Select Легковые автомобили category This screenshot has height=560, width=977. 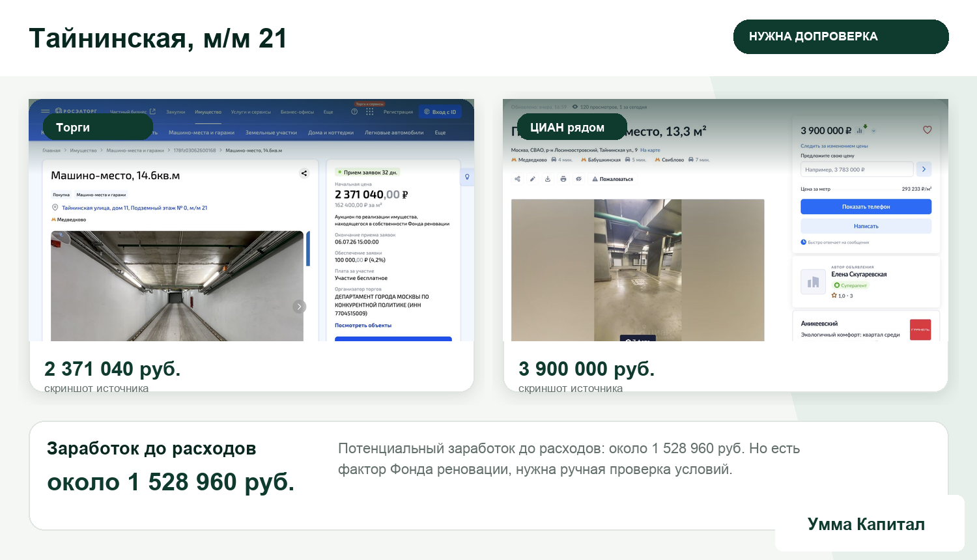[x=394, y=132]
